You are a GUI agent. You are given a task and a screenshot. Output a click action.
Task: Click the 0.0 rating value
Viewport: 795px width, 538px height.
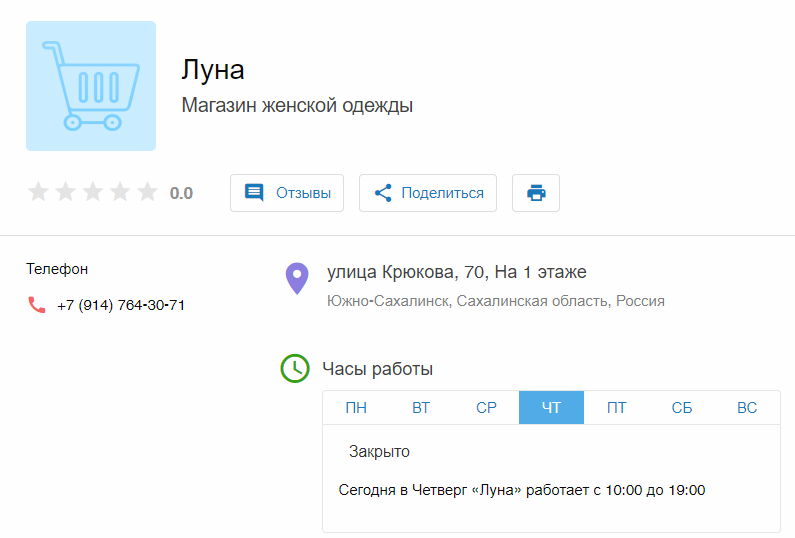[181, 193]
